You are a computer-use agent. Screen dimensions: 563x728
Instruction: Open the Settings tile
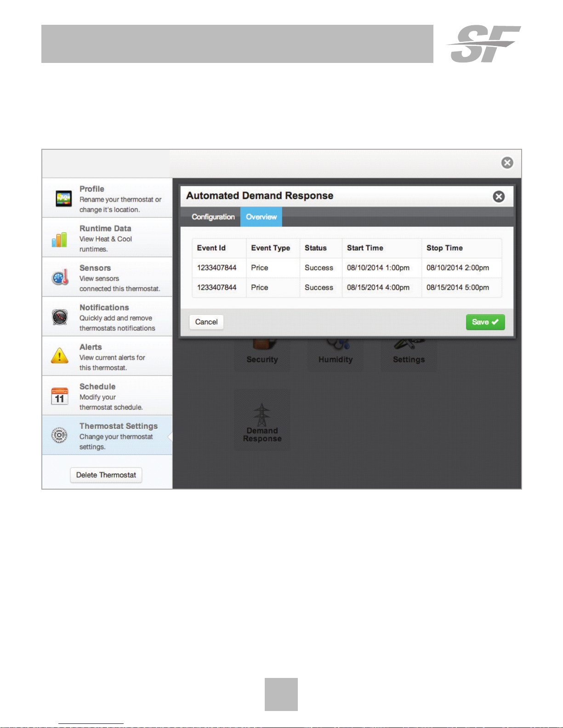point(409,355)
